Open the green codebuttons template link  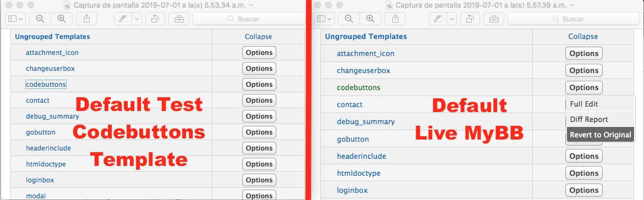(x=358, y=87)
